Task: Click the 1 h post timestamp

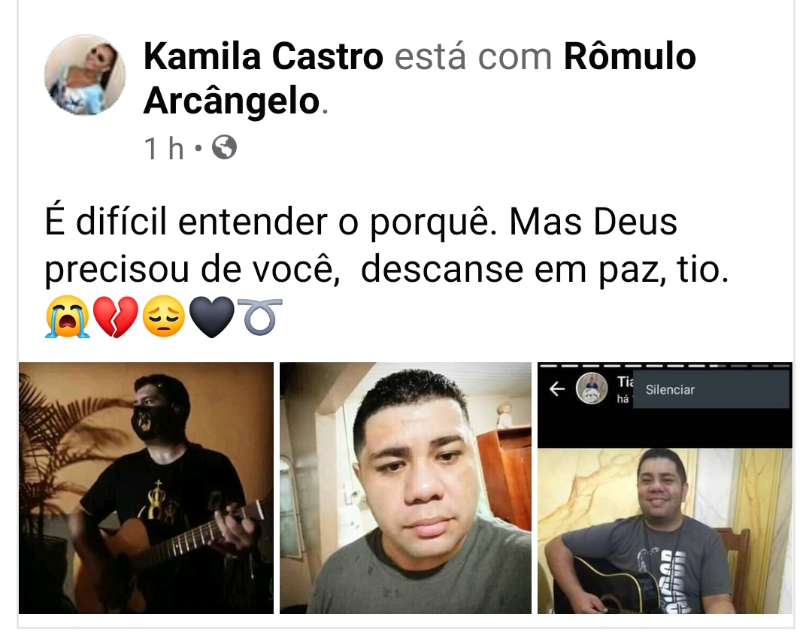Action: tap(164, 149)
